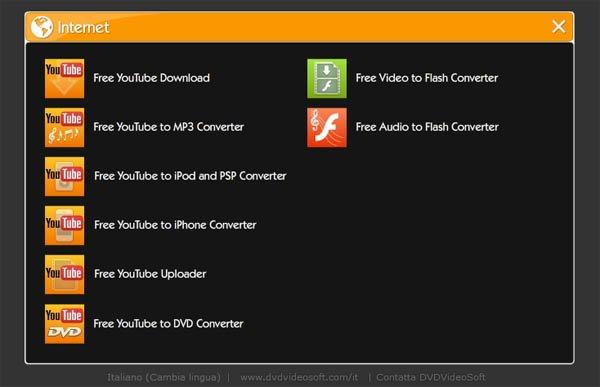Open the YouTube to DVD Converter icon
This screenshot has width=600, height=387.
pyautogui.click(x=64, y=324)
